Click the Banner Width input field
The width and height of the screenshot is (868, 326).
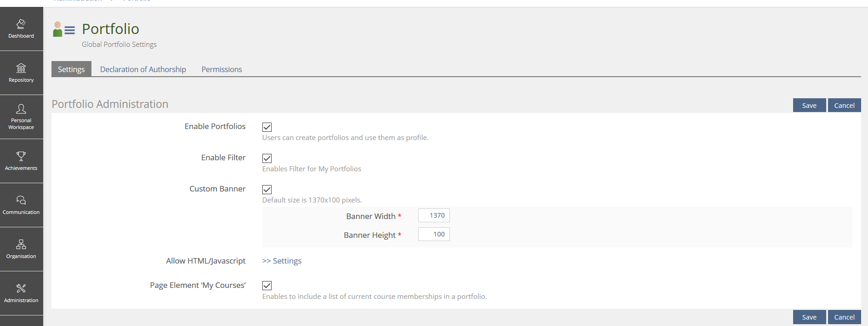point(434,215)
